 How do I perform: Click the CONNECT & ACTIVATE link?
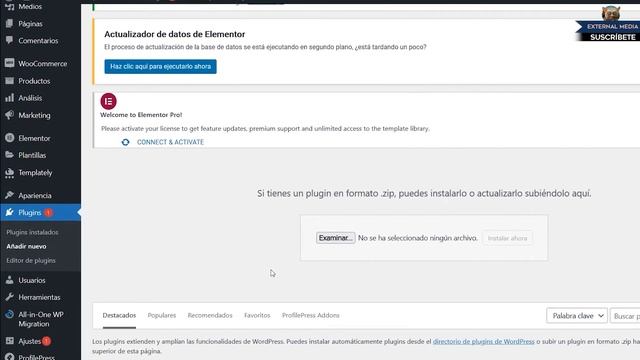(x=170, y=142)
